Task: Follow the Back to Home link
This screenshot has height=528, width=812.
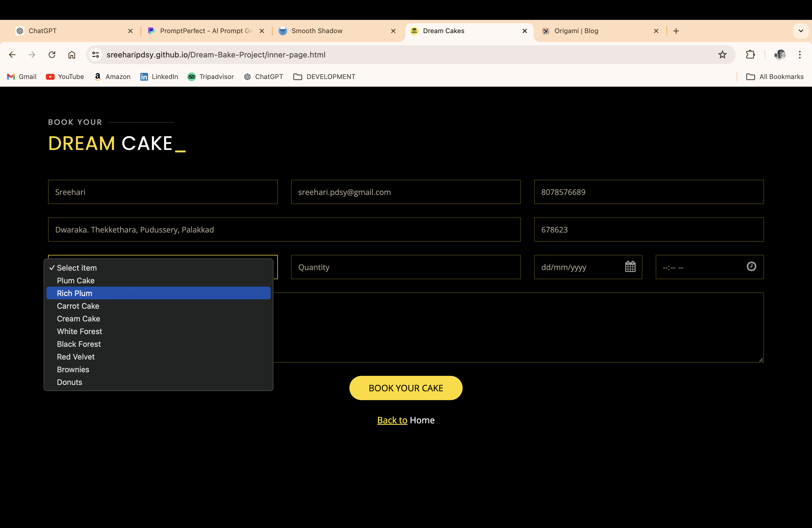Action: pos(392,420)
